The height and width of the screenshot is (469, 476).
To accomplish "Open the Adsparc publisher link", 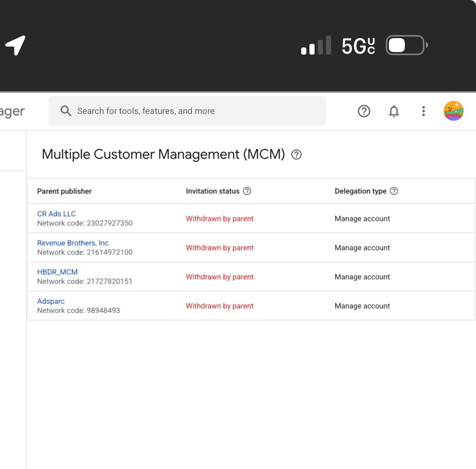I will click(51, 301).
